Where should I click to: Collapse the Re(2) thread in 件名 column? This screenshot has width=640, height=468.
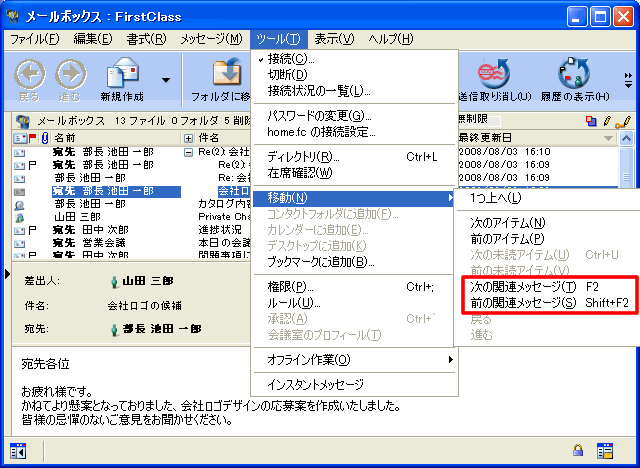188,152
